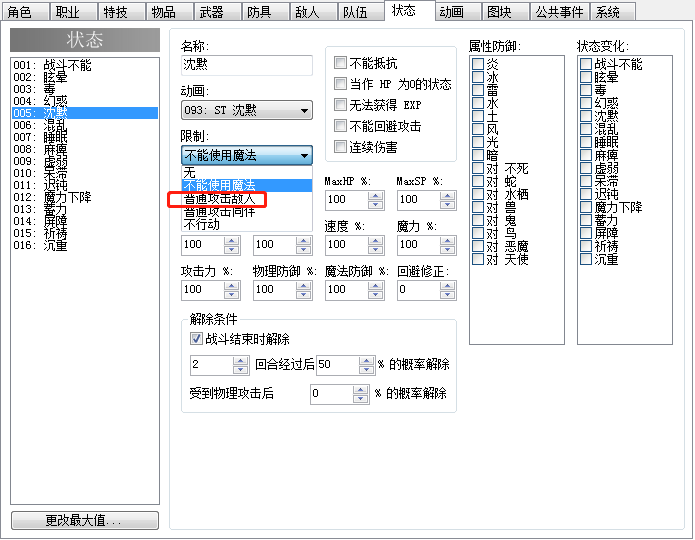Image resolution: width=695 pixels, height=540 pixels.
Task: Select state 016: 沉重 in the list
Action: [x=85, y=245]
